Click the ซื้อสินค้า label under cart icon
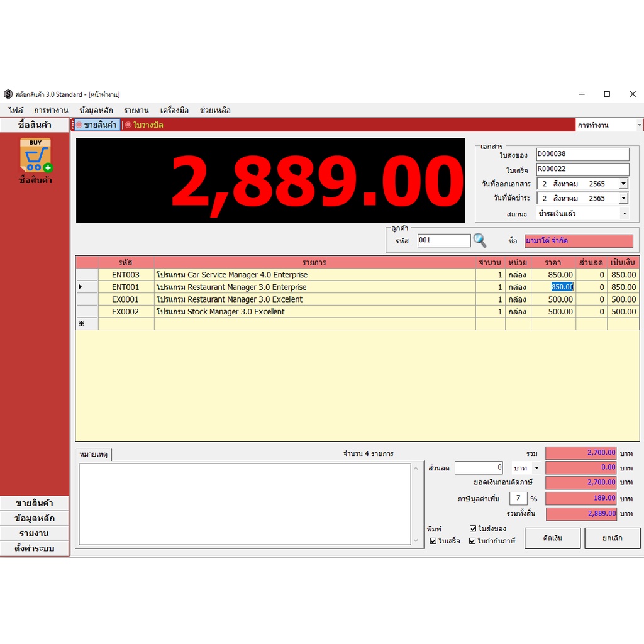 pos(35,180)
